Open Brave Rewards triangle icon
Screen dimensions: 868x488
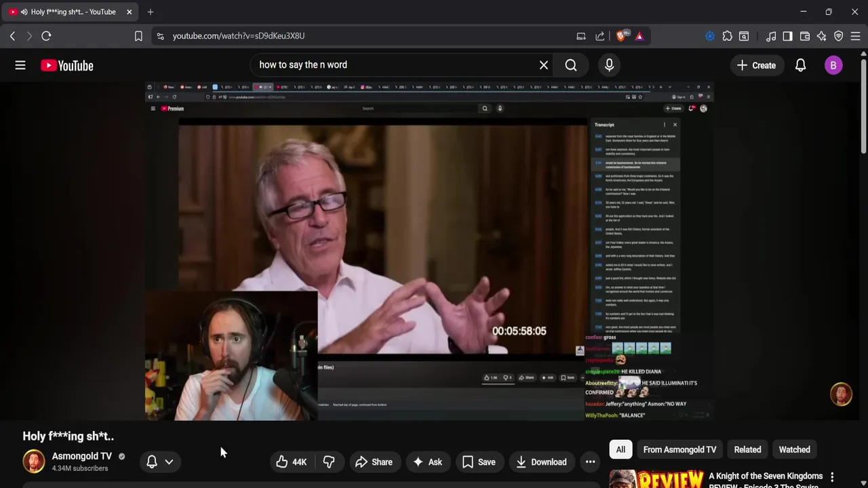tap(639, 36)
